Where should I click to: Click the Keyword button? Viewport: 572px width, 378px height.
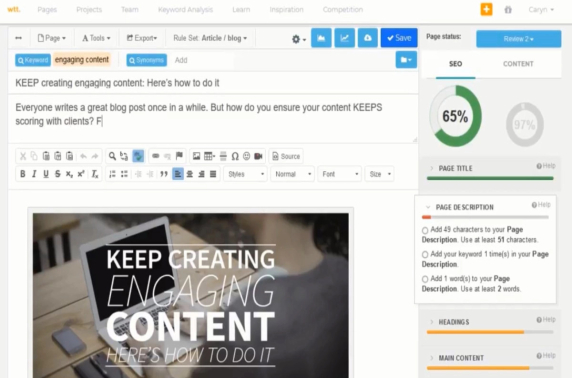coord(33,60)
